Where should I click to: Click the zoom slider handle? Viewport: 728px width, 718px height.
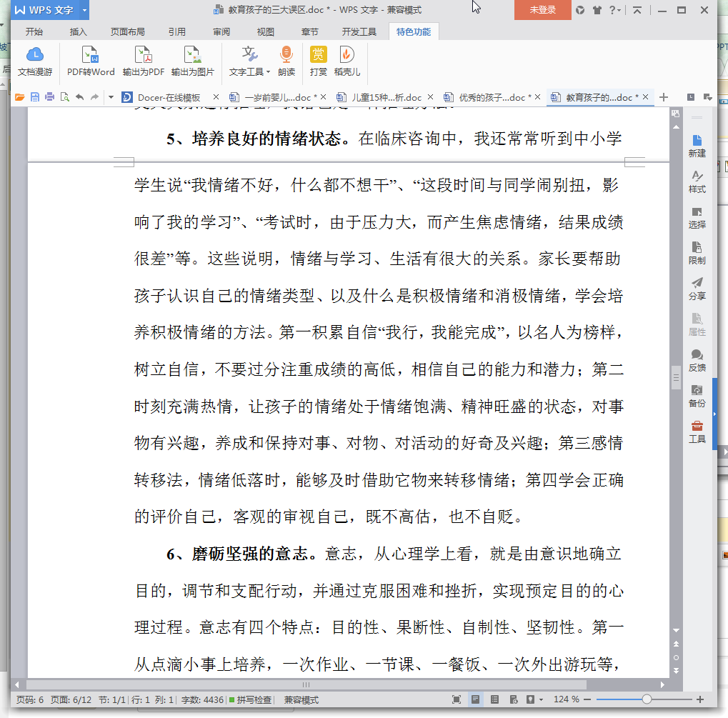click(x=647, y=699)
